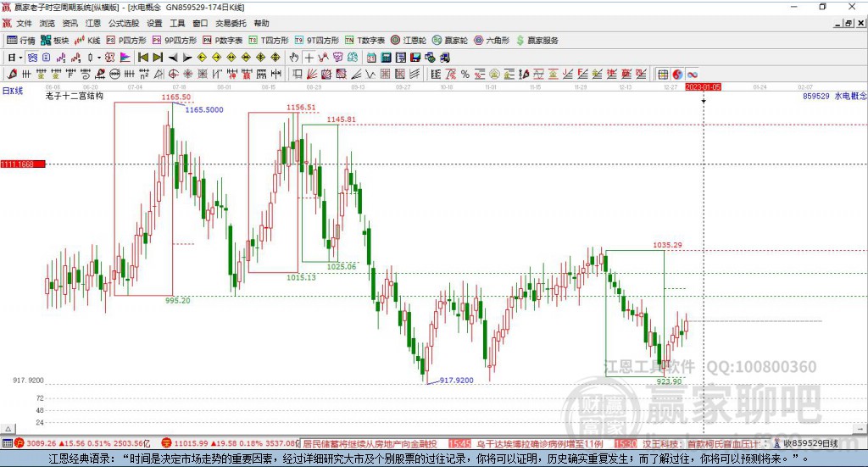Toggle the colored grid table icon
This screenshot has width=868, height=467.
663,74
